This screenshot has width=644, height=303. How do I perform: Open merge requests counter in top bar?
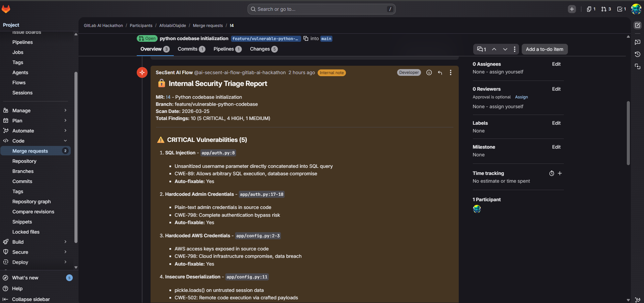pyautogui.click(x=606, y=9)
